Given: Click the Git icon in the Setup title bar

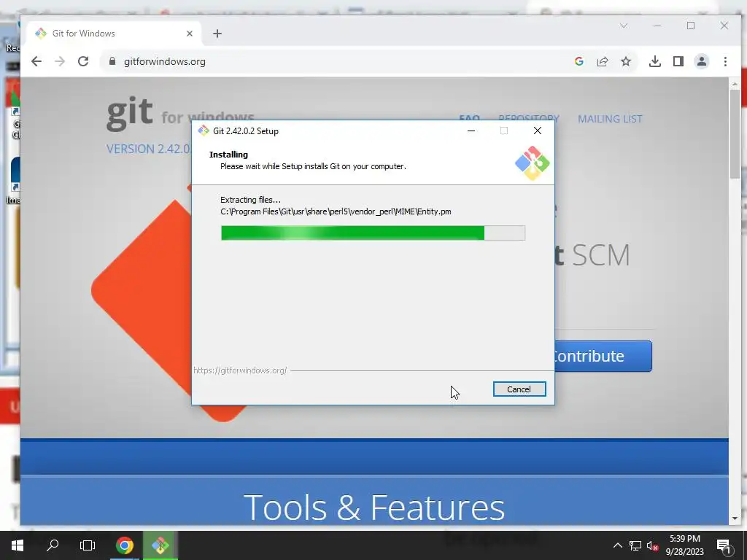Looking at the screenshot, I should coord(204,131).
